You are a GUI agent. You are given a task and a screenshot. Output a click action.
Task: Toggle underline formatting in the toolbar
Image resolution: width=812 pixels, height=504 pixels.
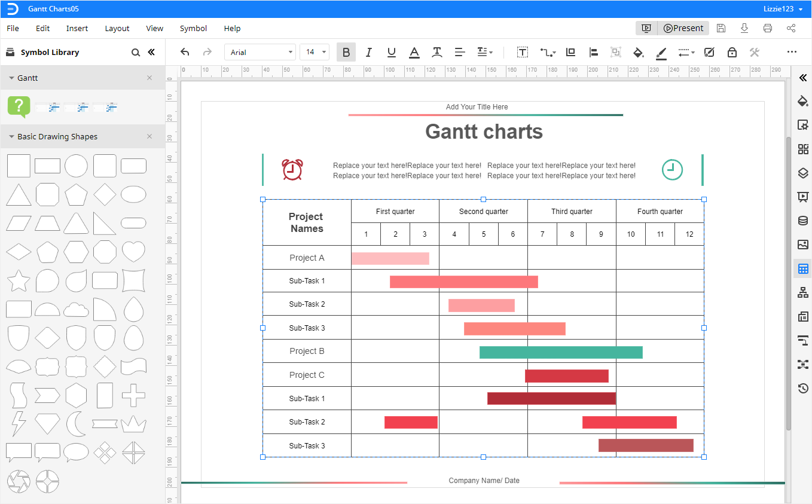pyautogui.click(x=391, y=53)
